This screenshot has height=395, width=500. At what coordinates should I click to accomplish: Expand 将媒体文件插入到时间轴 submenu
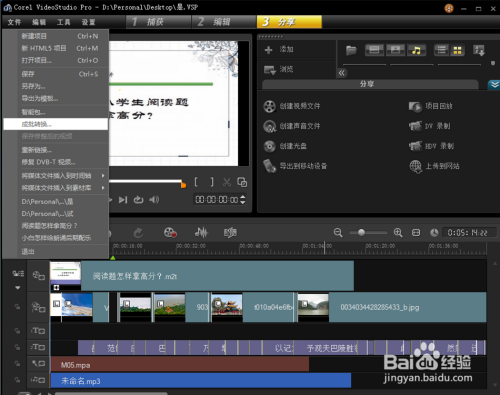click(56, 176)
